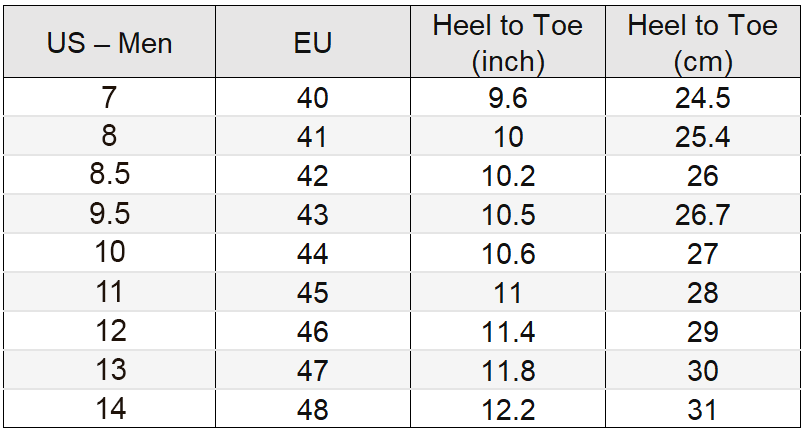
Task: Select EU size 43 cell
Action: (313, 214)
